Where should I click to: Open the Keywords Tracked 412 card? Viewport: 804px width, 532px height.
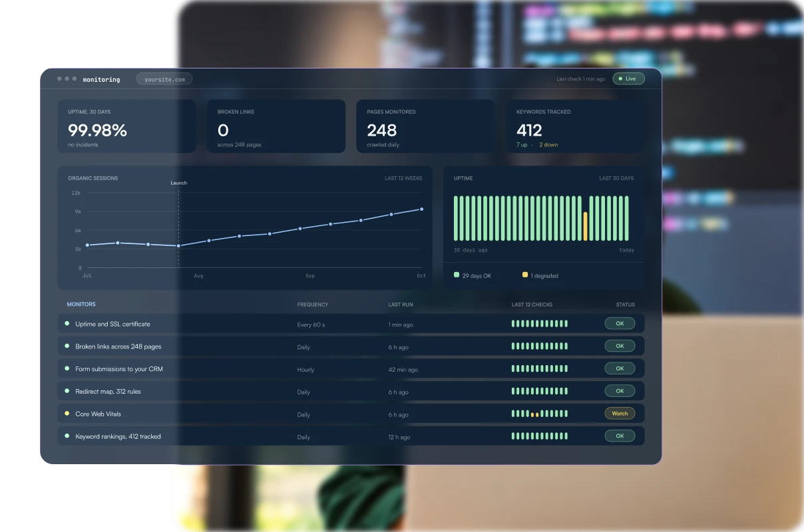point(575,126)
